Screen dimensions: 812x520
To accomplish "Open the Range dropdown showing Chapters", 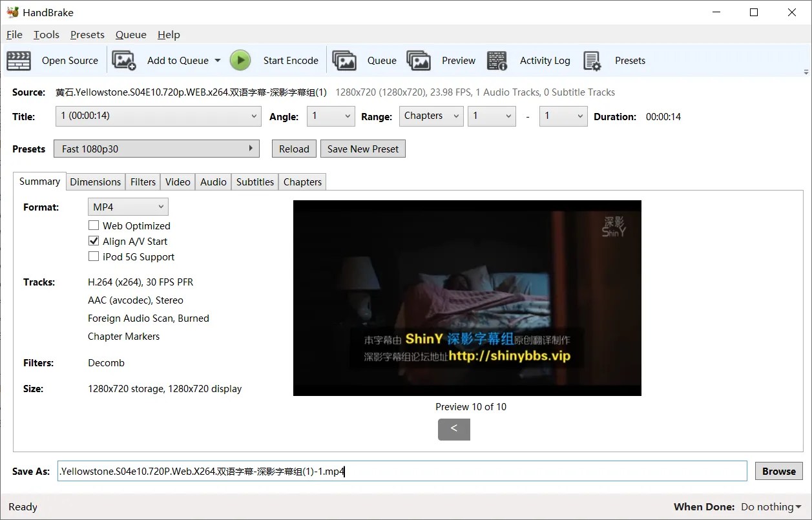I will pyautogui.click(x=431, y=116).
